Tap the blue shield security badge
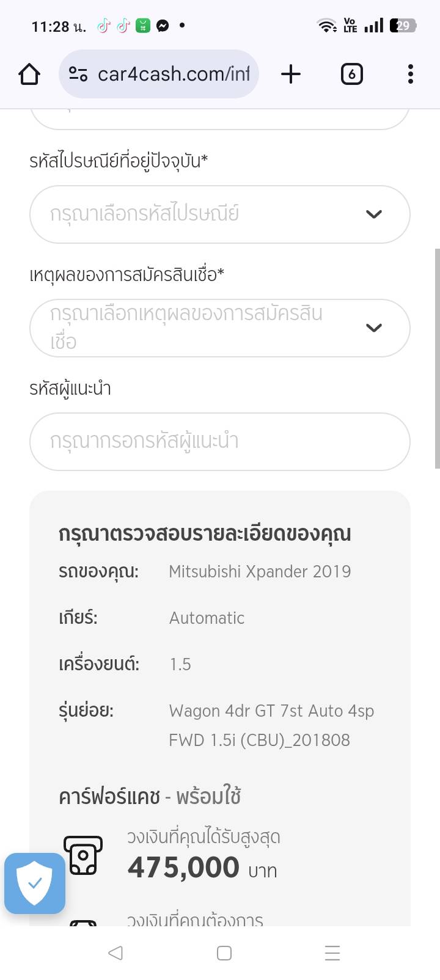This screenshot has height=980, width=440. [x=35, y=883]
